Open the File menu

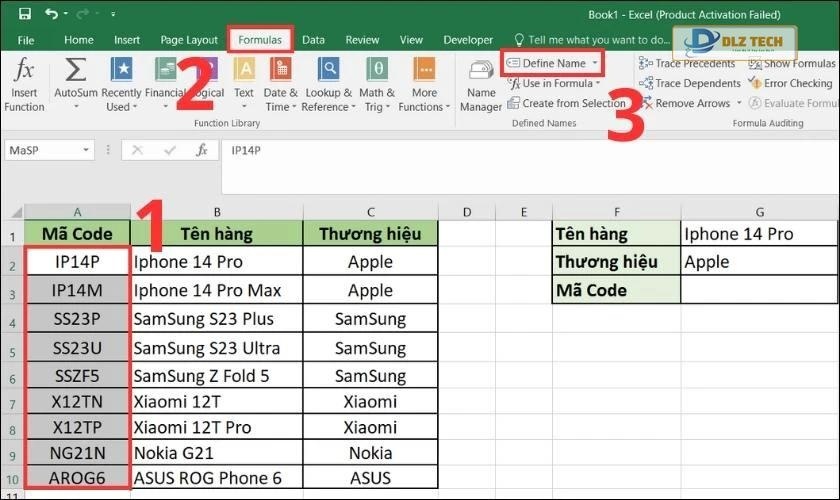(26, 40)
